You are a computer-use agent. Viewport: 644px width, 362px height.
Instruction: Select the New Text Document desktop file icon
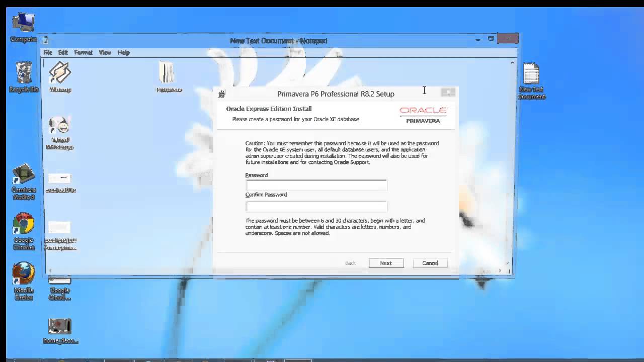[x=531, y=80]
